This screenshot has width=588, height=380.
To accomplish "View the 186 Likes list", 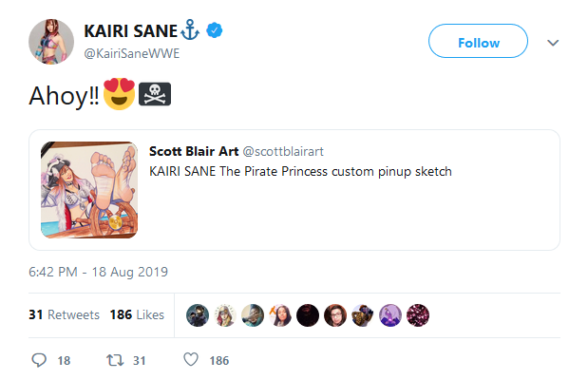I will pyautogui.click(x=137, y=314).
